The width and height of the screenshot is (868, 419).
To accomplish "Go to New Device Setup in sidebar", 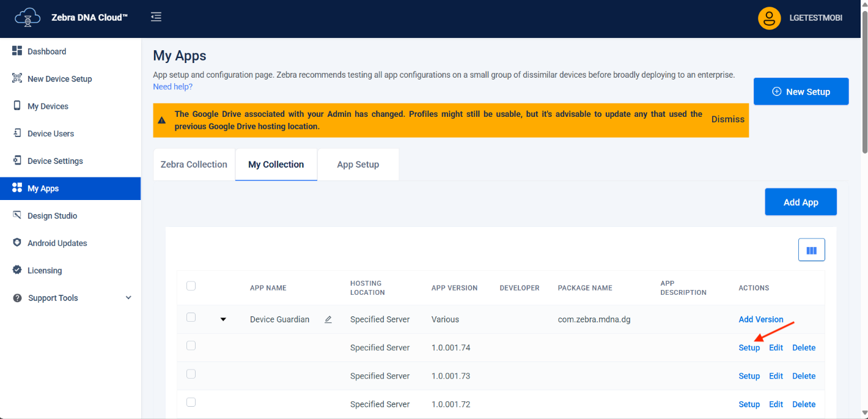I will point(59,79).
